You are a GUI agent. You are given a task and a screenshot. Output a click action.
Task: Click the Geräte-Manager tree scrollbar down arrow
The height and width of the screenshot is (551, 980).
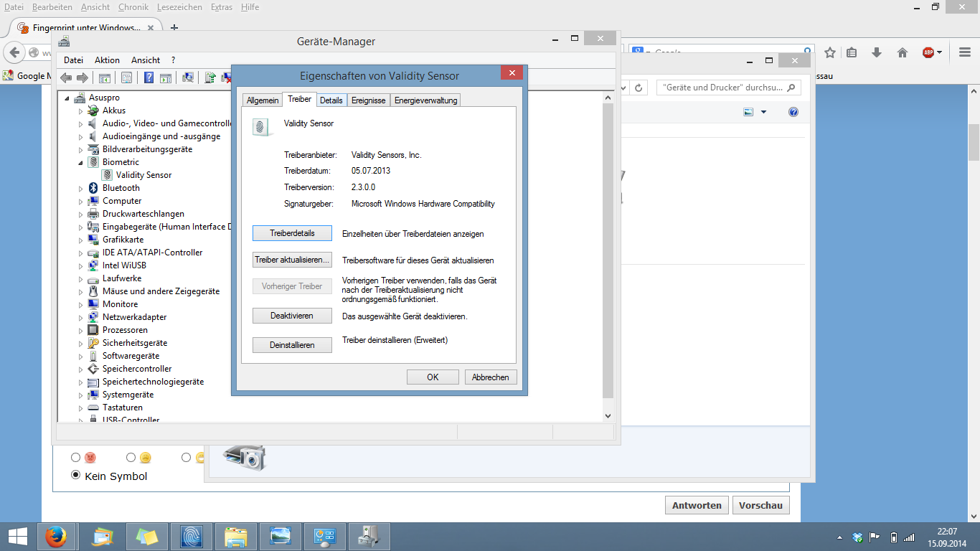click(608, 415)
